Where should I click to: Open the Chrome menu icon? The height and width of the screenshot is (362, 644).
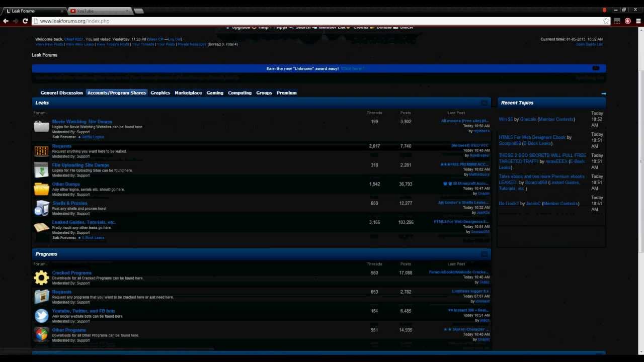(639, 21)
